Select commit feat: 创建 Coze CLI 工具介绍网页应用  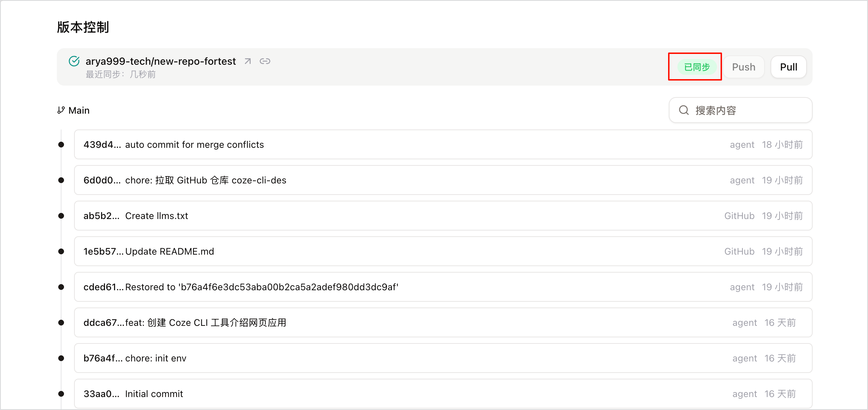pos(443,323)
